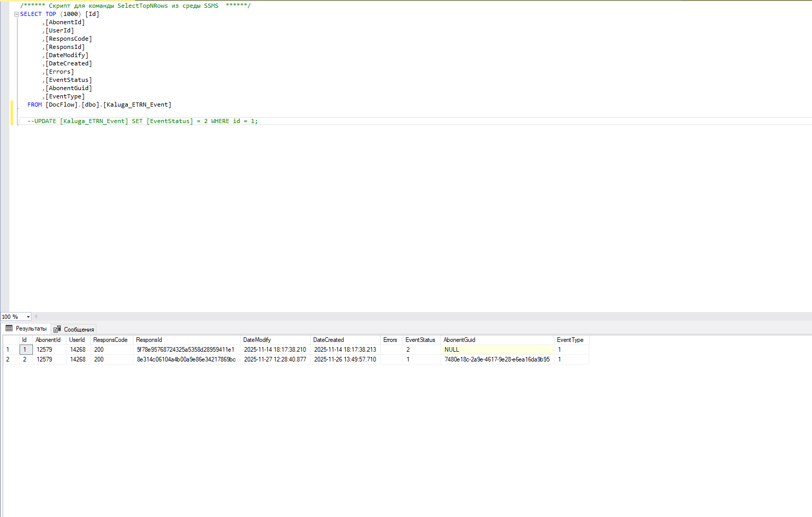Click [DateModify] in the query editor

tap(67, 55)
